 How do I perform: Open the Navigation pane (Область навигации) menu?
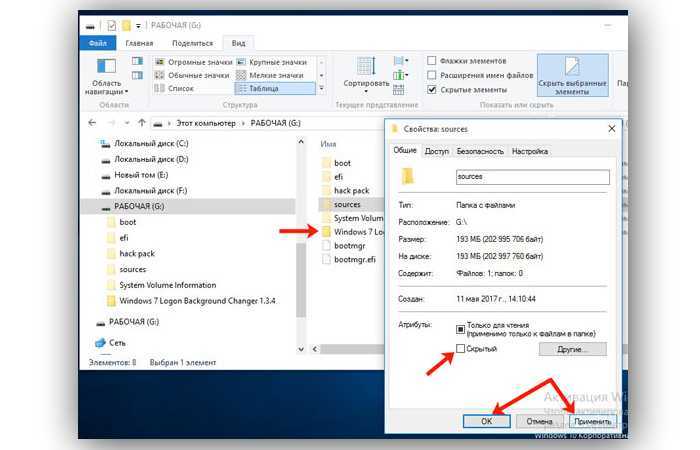pyautogui.click(x=106, y=76)
